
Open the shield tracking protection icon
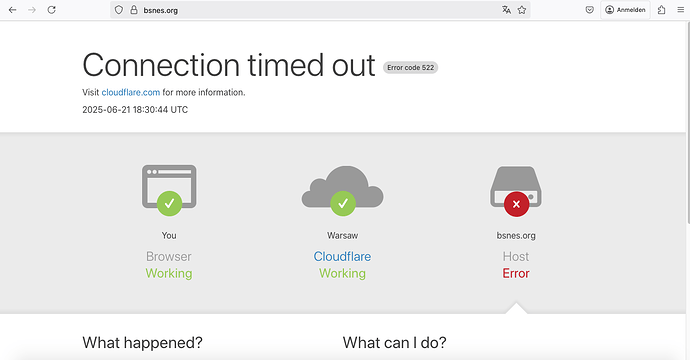(x=119, y=10)
